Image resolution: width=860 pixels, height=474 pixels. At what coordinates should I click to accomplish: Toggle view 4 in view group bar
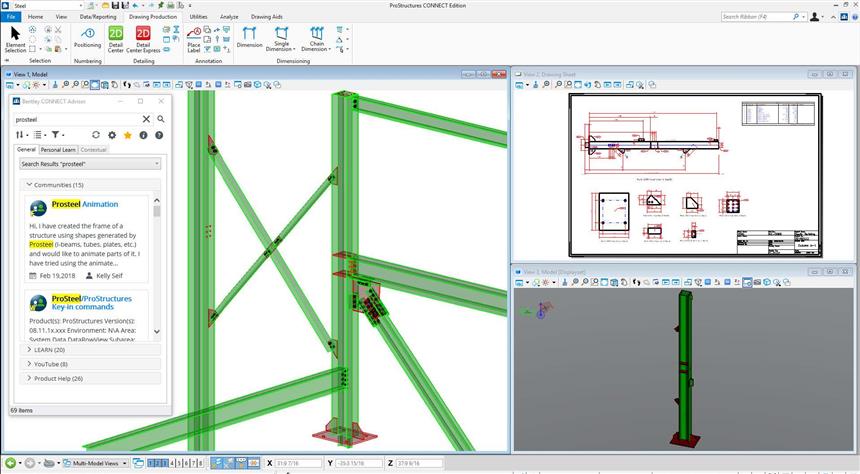pyautogui.click(x=173, y=464)
